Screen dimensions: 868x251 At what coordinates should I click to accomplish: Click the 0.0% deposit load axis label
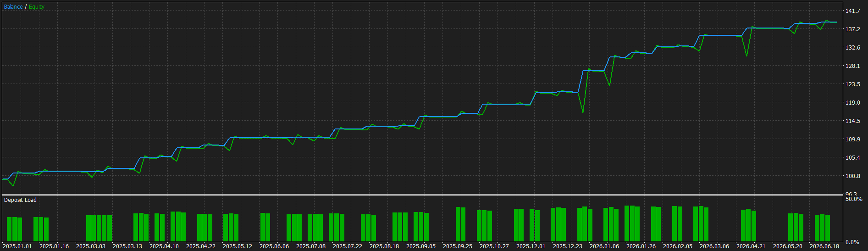coord(852,242)
